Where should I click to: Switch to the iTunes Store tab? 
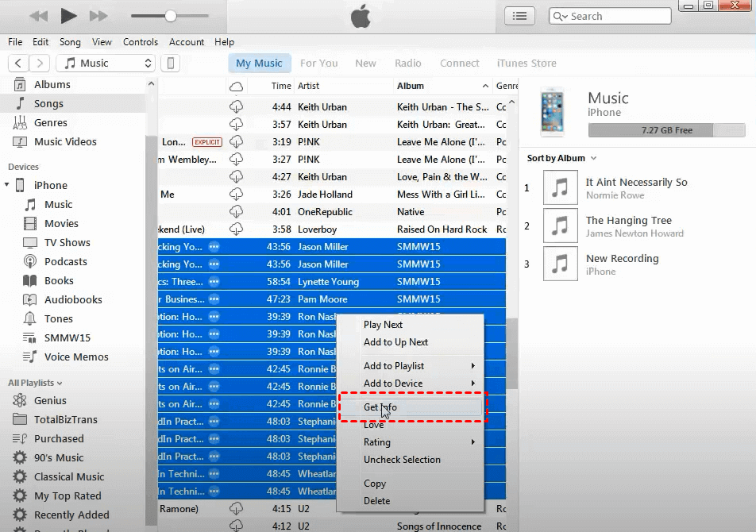click(526, 64)
